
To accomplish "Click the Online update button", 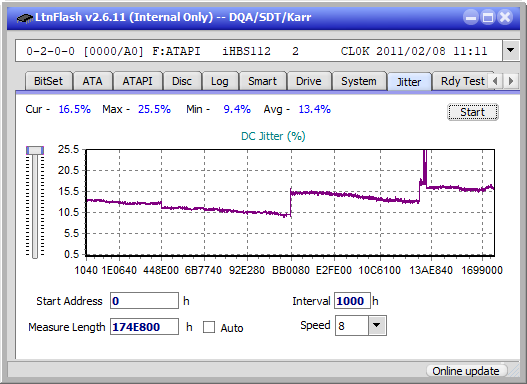I will coord(465,371).
